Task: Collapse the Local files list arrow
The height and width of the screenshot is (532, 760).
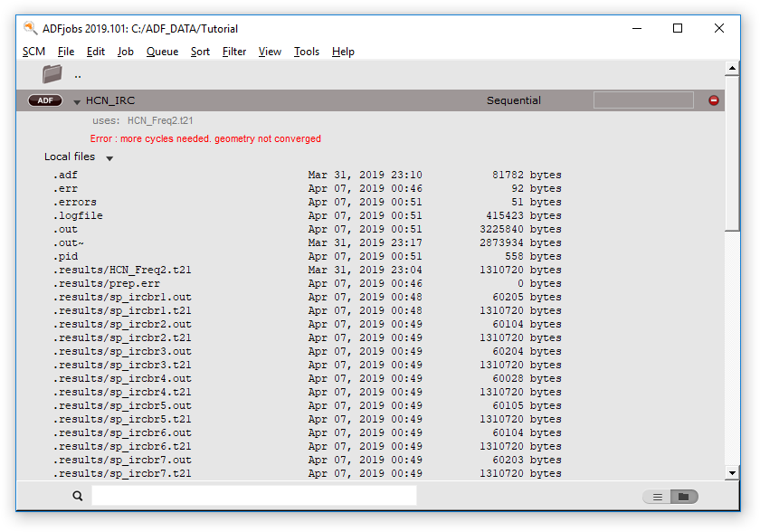Action: pos(109,158)
